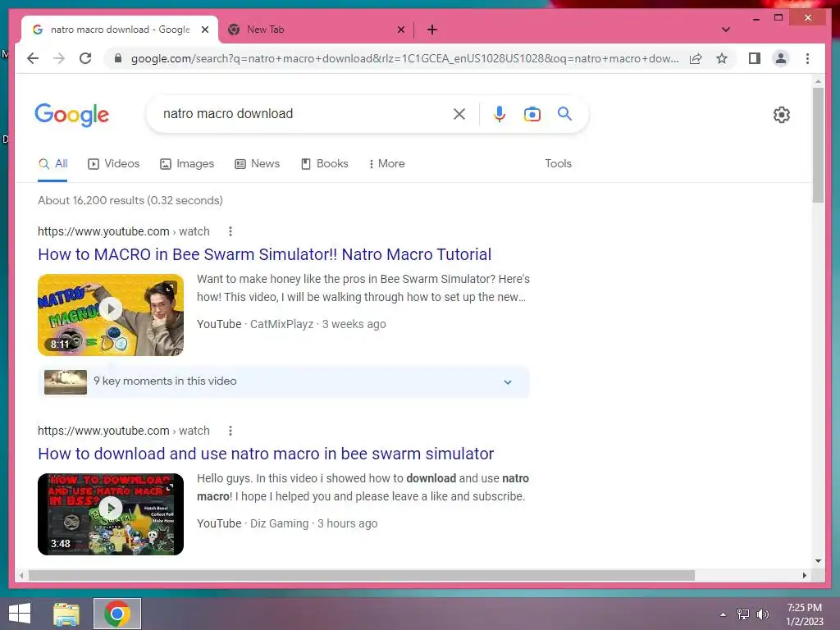Click the Chrome taskbar icon
The height and width of the screenshot is (630, 840).
117,614
